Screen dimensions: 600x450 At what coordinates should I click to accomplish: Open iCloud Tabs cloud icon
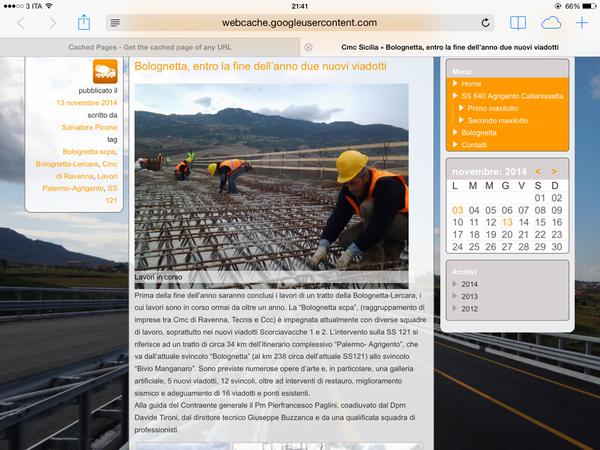[x=551, y=22]
